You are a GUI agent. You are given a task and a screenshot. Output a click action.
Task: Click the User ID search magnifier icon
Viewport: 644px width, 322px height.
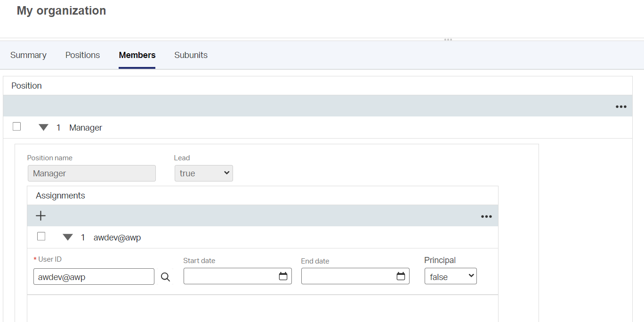(x=165, y=277)
